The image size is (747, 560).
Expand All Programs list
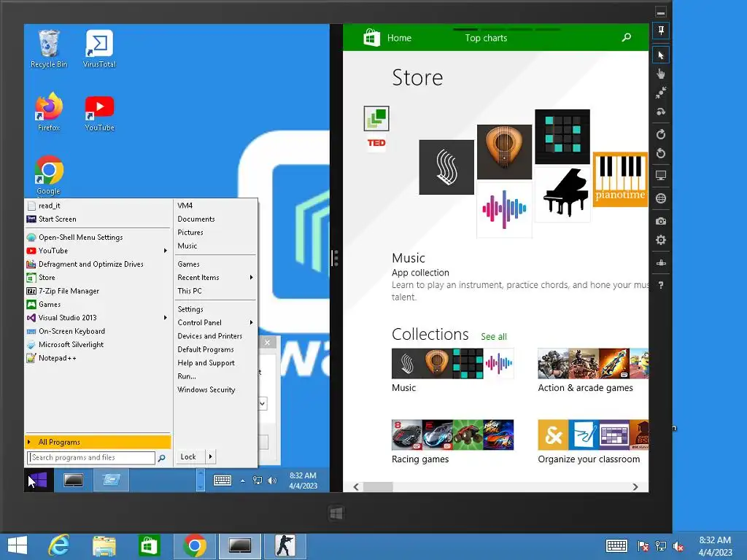tap(98, 442)
